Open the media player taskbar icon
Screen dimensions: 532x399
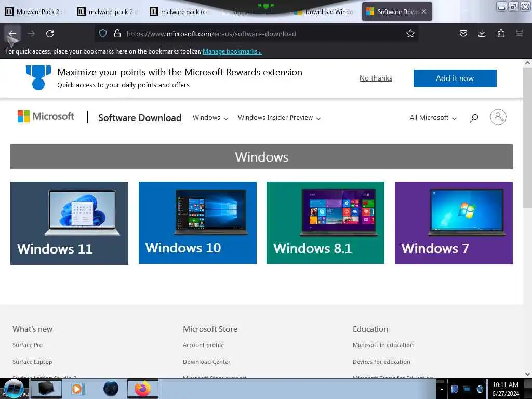pyautogui.click(x=77, y=389)
